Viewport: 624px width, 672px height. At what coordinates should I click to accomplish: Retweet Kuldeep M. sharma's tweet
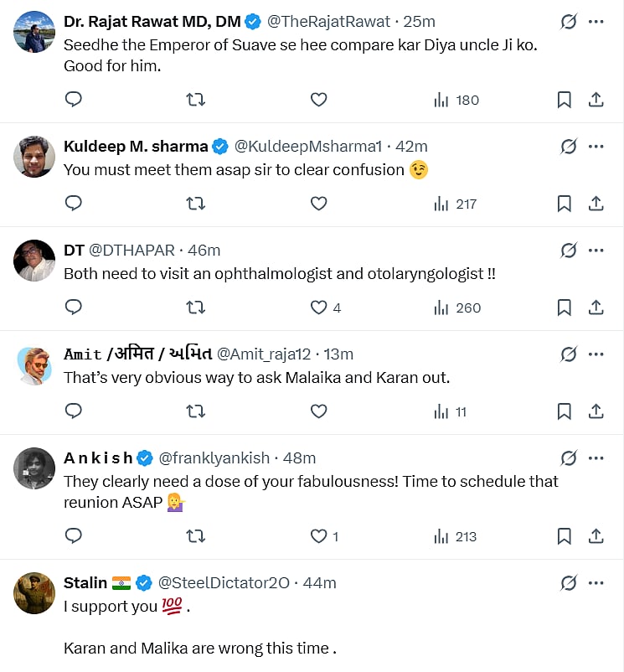[x=195, y=204]
